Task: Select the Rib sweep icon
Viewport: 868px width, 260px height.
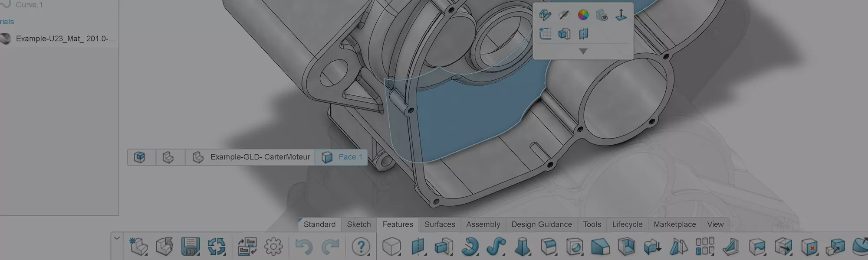Action: [x=496, y=247]
